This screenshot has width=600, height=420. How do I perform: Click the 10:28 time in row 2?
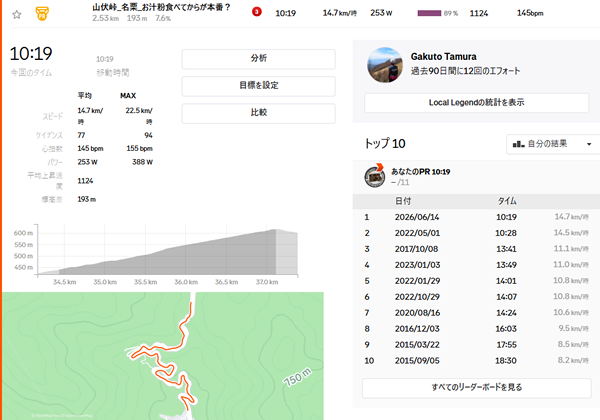[506, 233]
